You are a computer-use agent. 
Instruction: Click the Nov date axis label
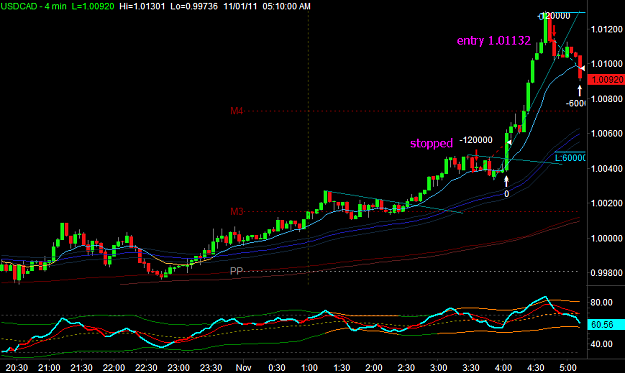[243, 367]
